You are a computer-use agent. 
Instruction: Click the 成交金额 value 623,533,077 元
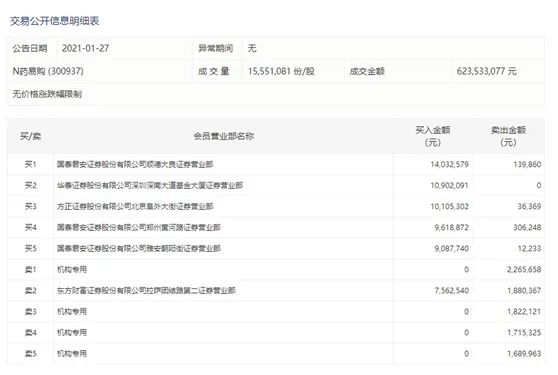point(486,71)
